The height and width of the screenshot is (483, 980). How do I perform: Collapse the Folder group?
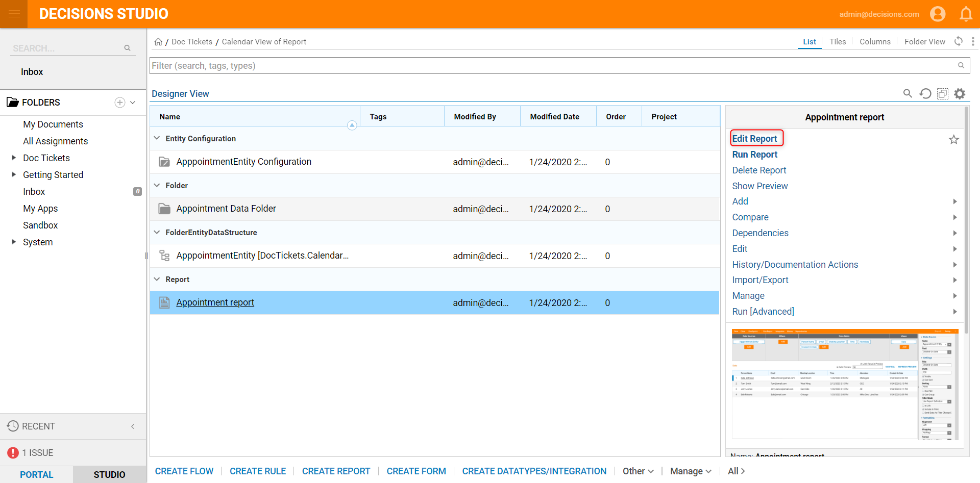pyautogui.click(x=157, y=185)
